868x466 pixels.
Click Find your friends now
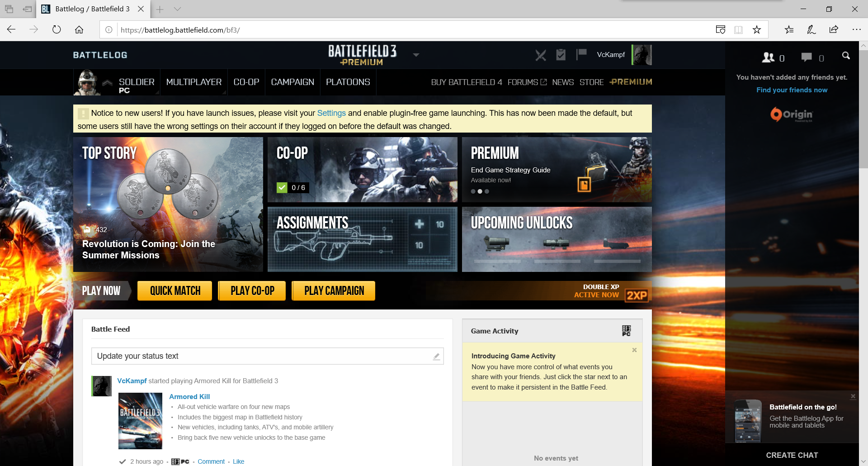792,90
